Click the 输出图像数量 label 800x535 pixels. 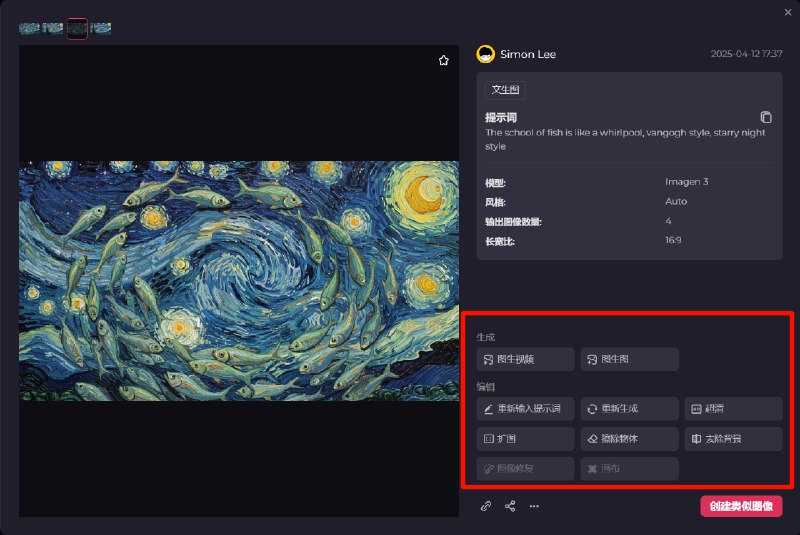pos(513,222)
